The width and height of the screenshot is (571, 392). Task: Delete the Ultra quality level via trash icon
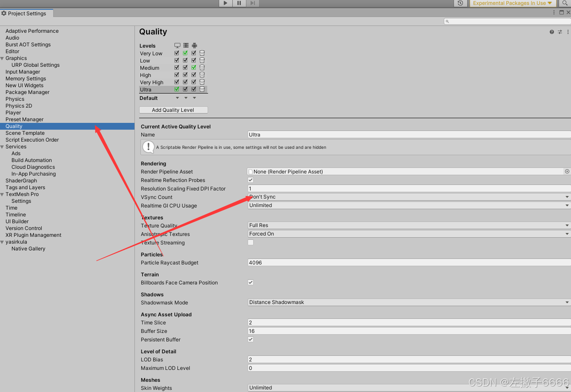pos(202,89)
